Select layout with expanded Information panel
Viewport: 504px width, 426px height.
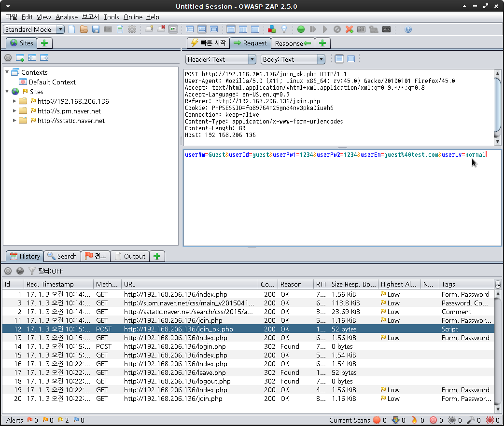(x=201, y=29)
